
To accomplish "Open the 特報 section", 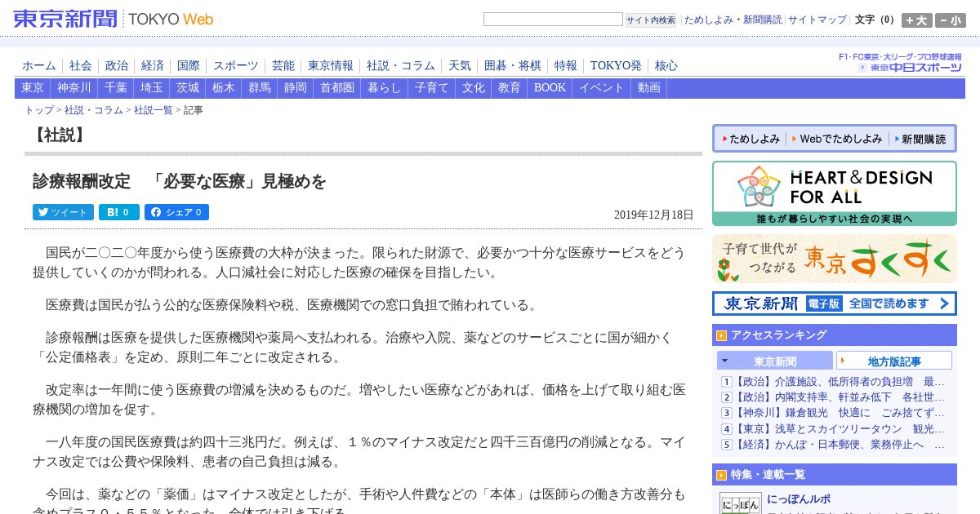I will coord(566,66).
